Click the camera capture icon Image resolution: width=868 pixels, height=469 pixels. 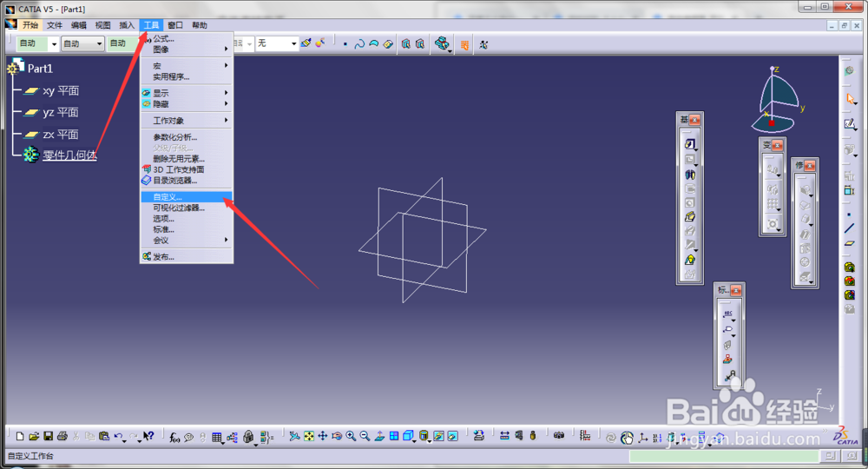click(x=559, y=436)
